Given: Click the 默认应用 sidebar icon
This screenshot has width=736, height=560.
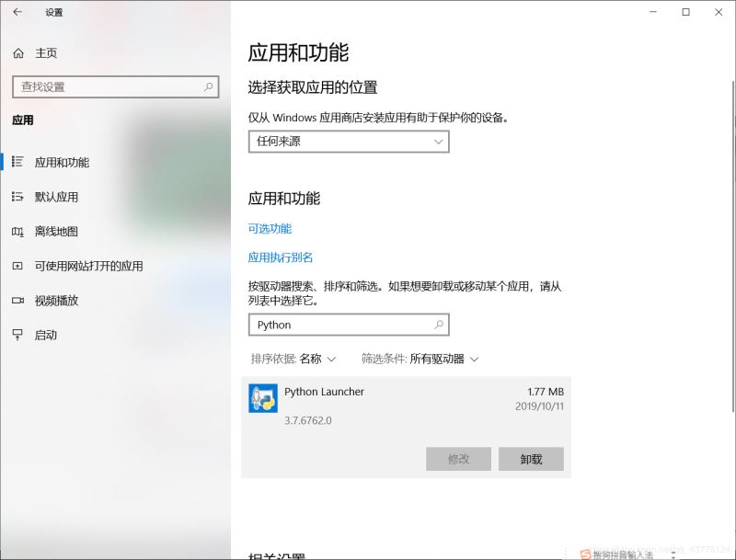Looking at the screenshot, I should click(16, 196).
